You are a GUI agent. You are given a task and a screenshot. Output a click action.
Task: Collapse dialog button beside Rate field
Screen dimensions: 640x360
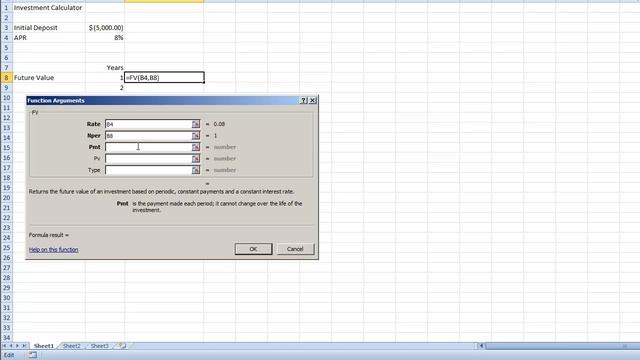click(x=196, y=124)
